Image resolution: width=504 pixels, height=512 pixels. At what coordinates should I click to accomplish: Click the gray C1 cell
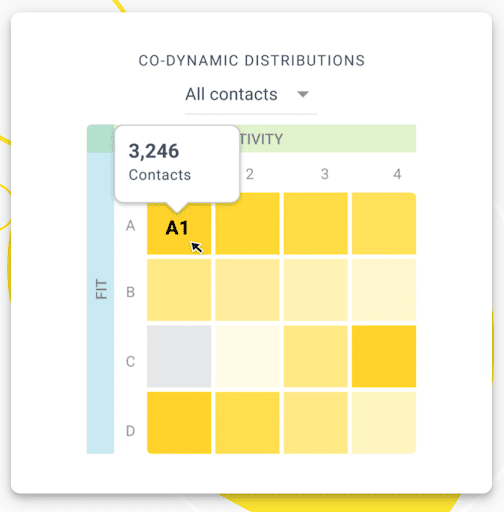pos(179,356)
